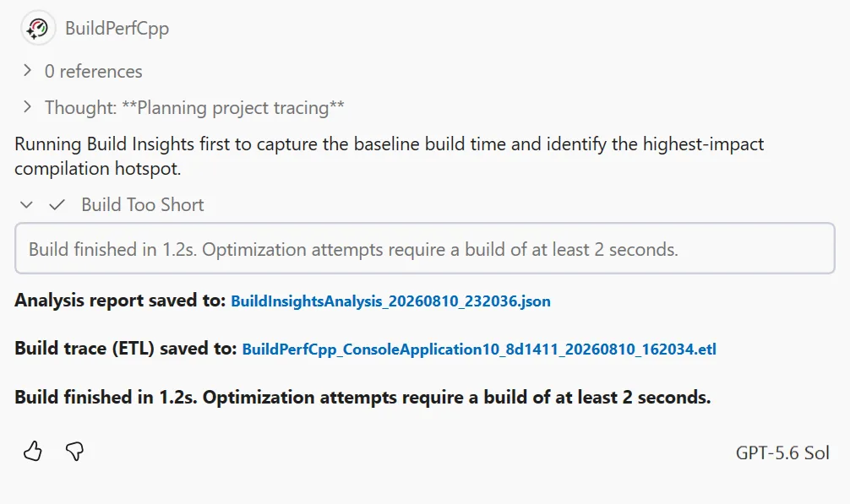Click the BuildPerfCpp agent name

[x=117, y=28]
